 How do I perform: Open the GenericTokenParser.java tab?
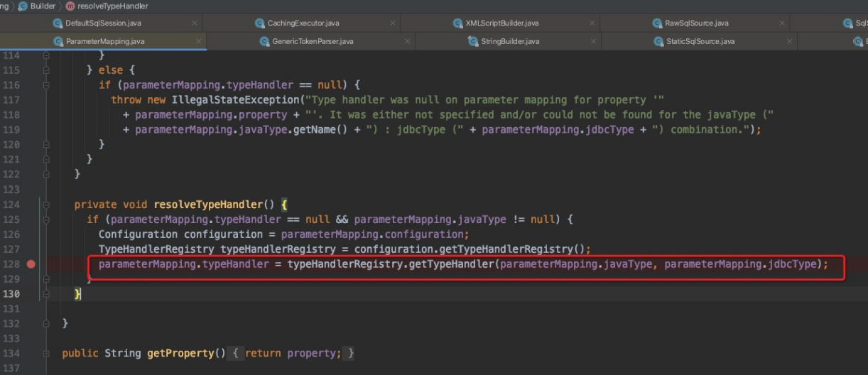tap(313, 41)
